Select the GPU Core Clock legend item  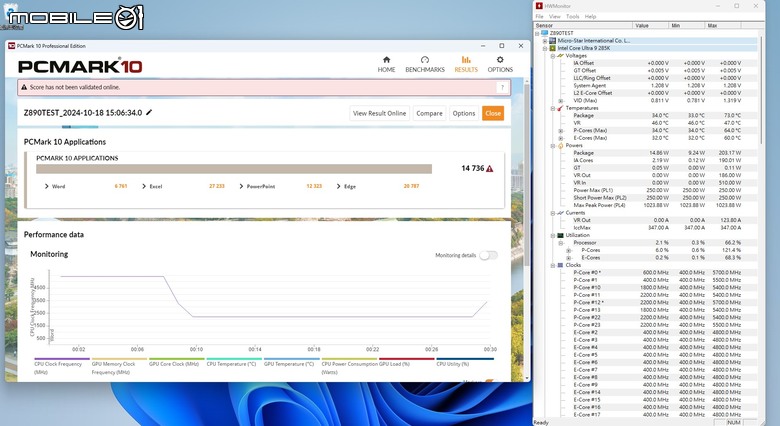[x=176, y=364]
